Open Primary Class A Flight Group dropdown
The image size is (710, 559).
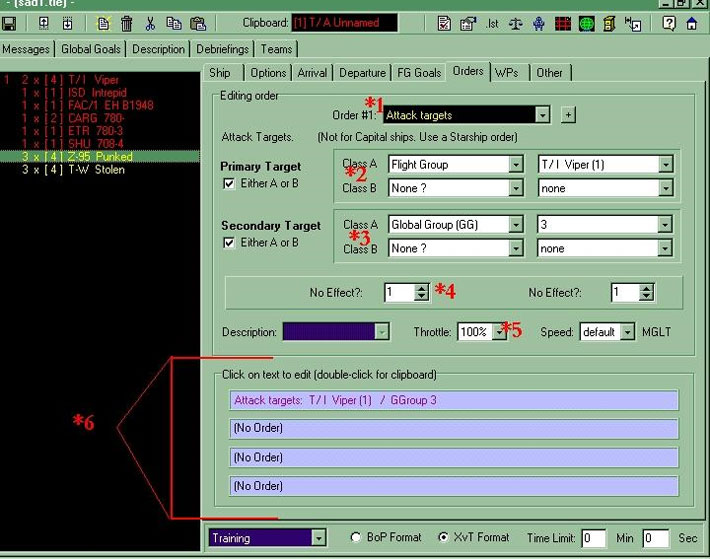(516, 164)
